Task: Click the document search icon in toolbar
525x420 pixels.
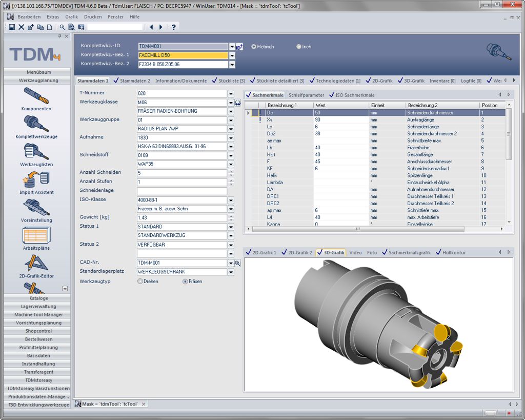Action: [x=71, y=27]
